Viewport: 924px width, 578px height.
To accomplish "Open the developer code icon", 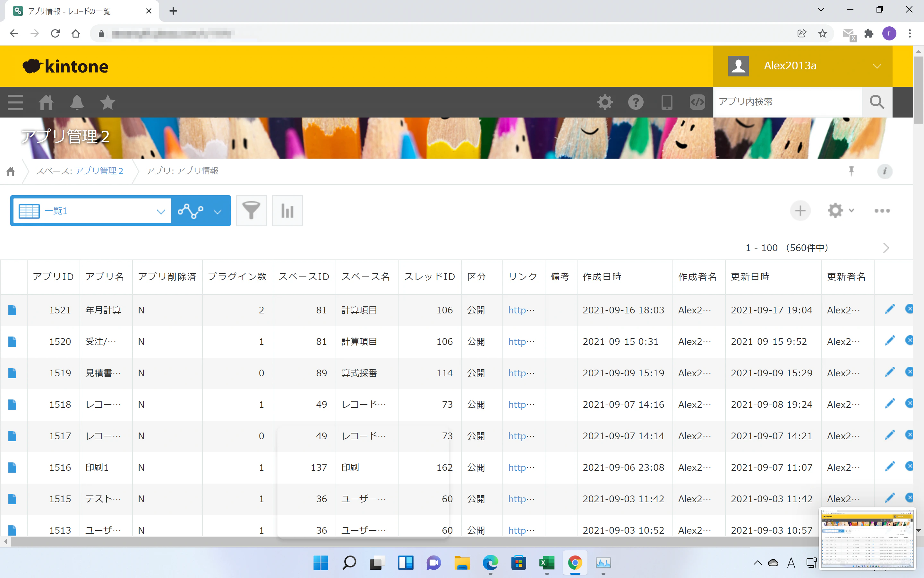I will click(697, 102).
